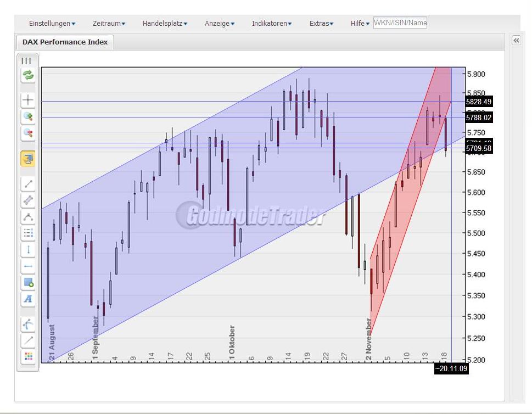Select the horizontal line tool

27,266
